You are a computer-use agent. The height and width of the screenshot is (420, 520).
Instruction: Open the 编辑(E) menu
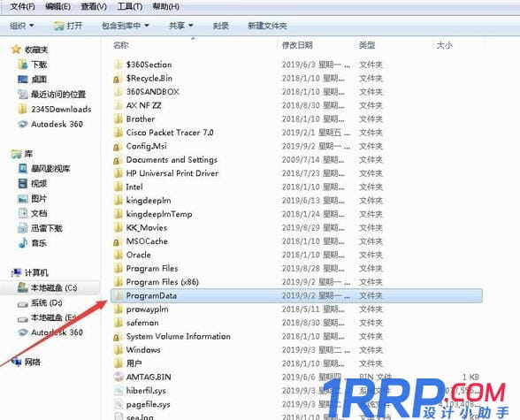coord(57,6)
